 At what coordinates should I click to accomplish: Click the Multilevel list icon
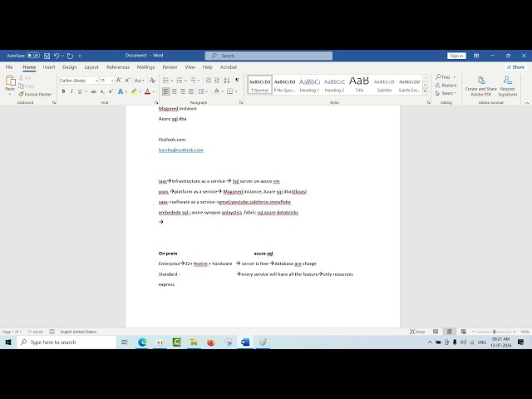(x=193, y=81)
